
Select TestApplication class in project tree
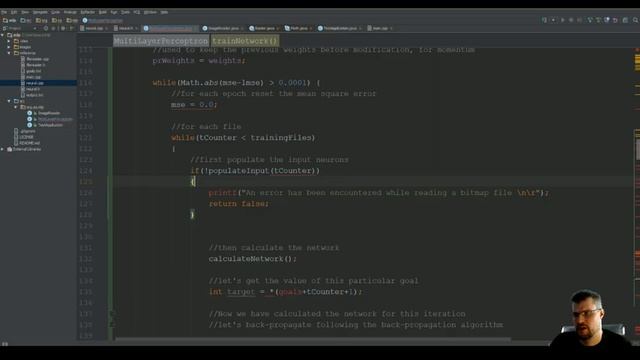click(50, 125)
